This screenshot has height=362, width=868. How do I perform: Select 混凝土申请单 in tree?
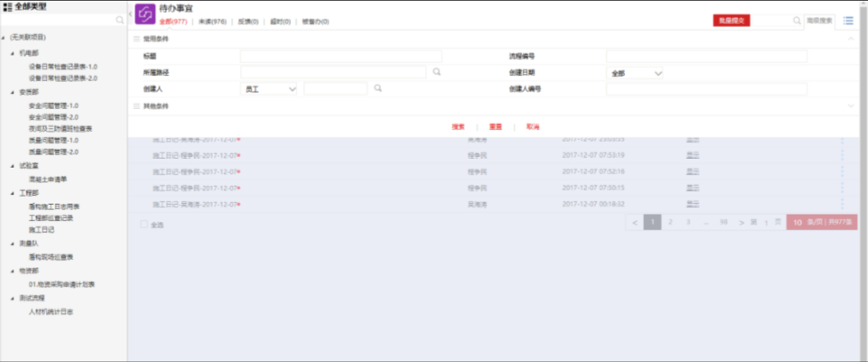tap(47, 179)
